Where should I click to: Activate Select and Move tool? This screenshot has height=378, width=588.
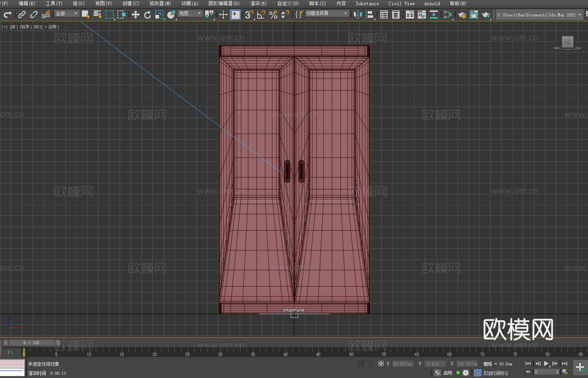(x=136, y=14)
